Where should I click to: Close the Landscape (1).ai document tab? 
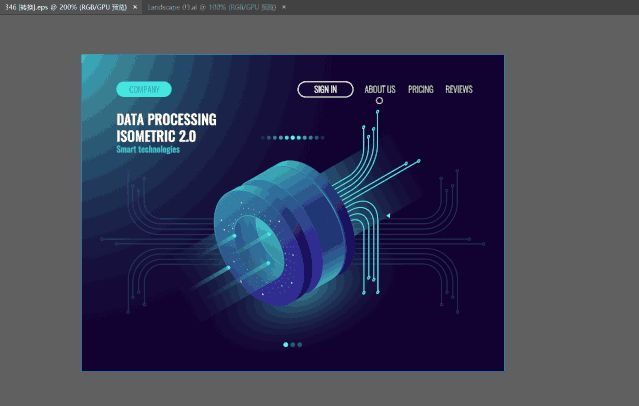click(x=284, y=7)
